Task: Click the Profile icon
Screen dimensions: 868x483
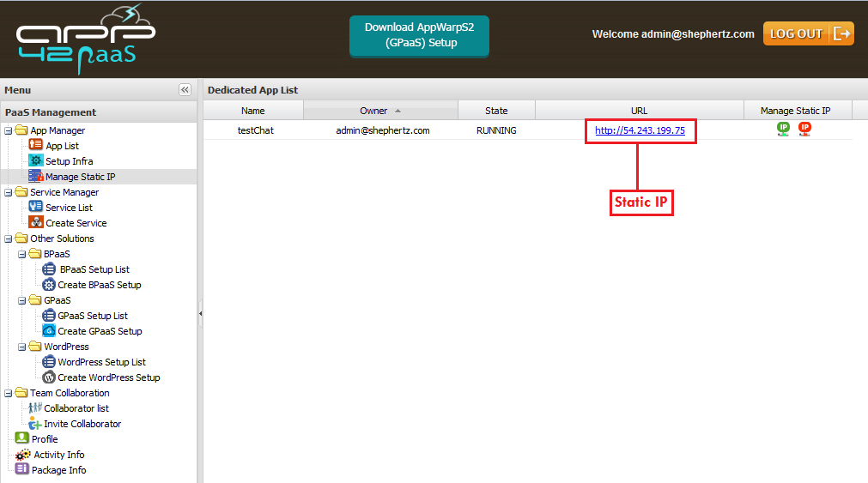Action: tap(22, 438)
